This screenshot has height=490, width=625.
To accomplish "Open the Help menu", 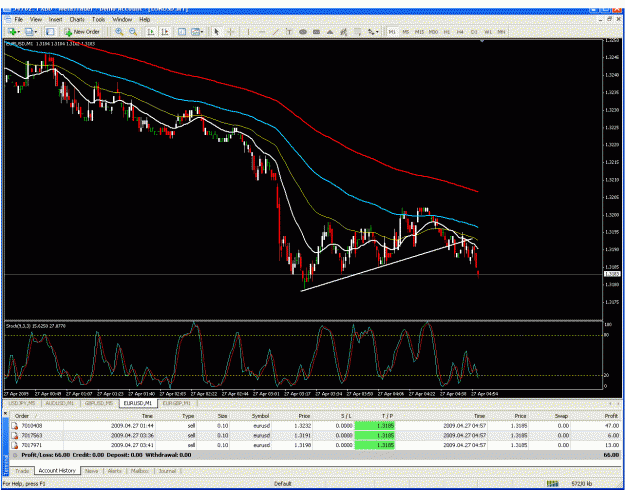I will (x=144, y=19).
